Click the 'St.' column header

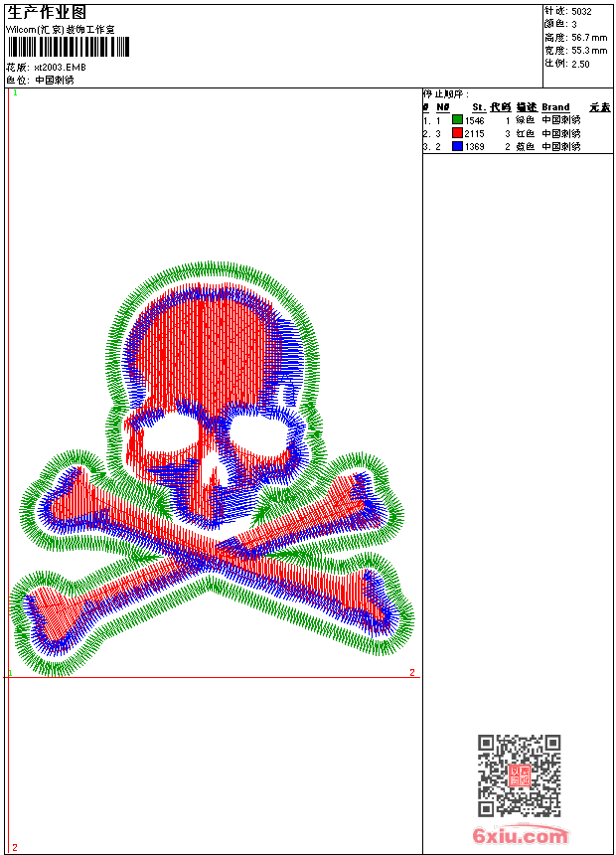pos(479,107)
